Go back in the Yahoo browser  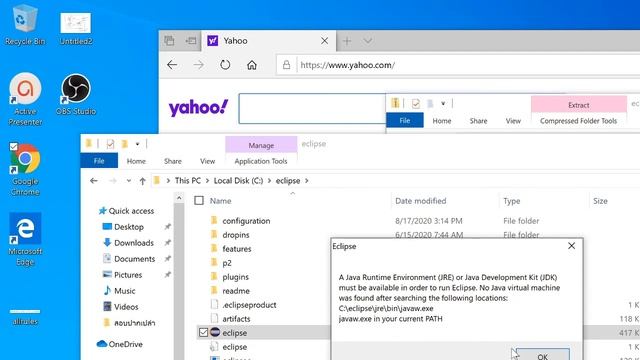click(x=172, y=65)
